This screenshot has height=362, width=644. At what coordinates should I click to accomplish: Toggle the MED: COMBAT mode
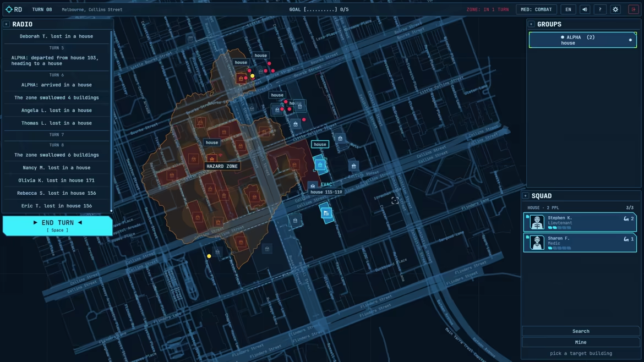(x=536, y=9)
